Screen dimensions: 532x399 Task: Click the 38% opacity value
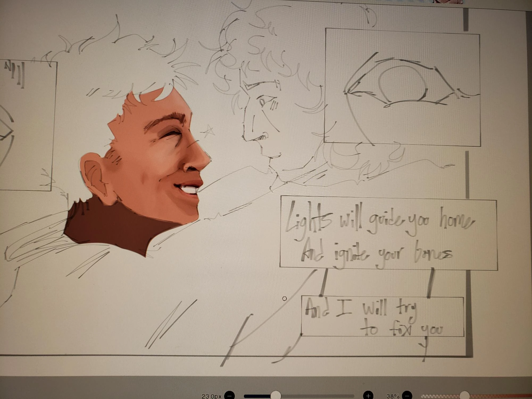(393, 396)
